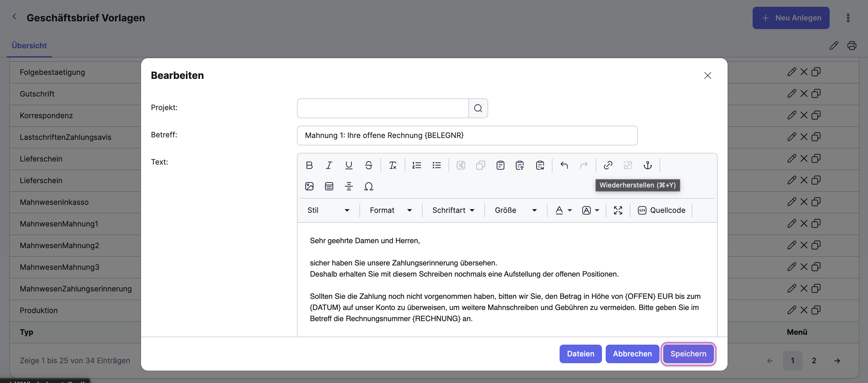The width and height of the screenshot is (868, 383).
Task: Insert a hyperlink
Action: coord(608,165)
